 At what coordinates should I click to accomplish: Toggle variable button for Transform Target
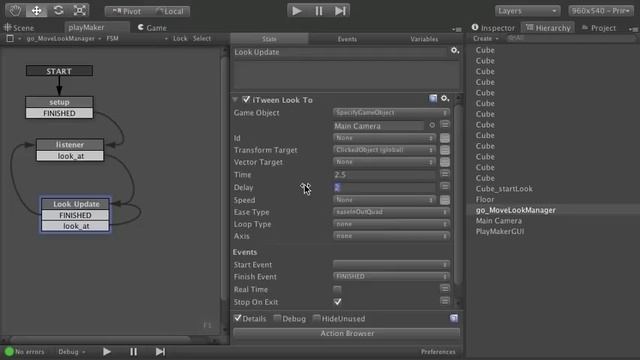click(444, 150)
